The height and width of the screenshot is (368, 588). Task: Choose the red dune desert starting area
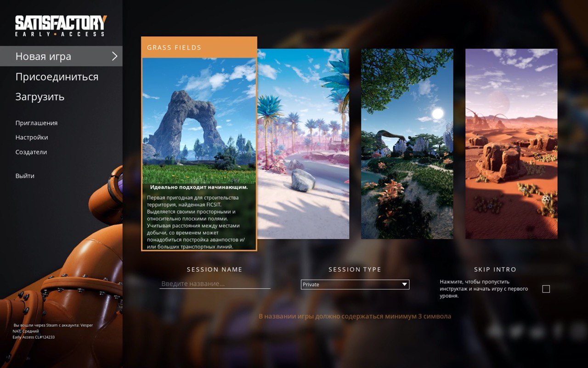(511, 144)
